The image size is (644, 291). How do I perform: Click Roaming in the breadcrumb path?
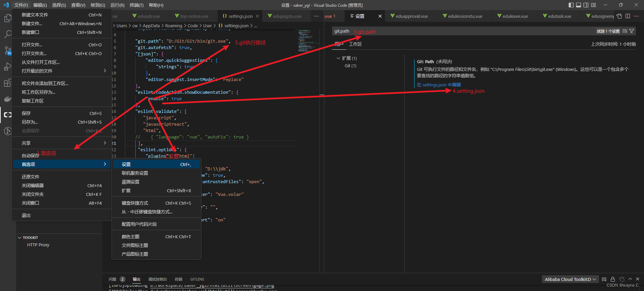174,26
